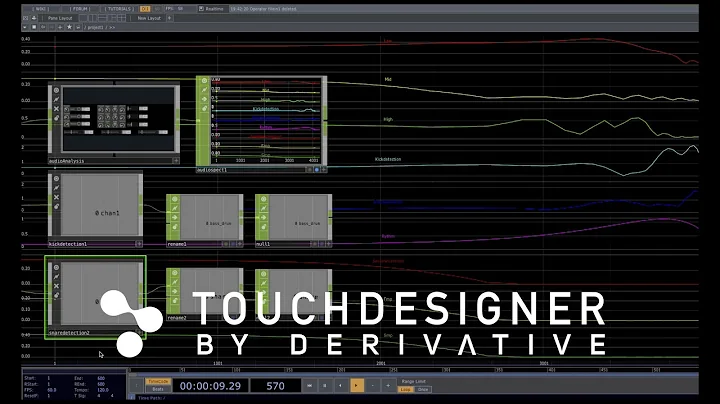Screen dimensions: 720x404
Task: Toggle viewer flag on audiospect1 node
Action: 204,81
